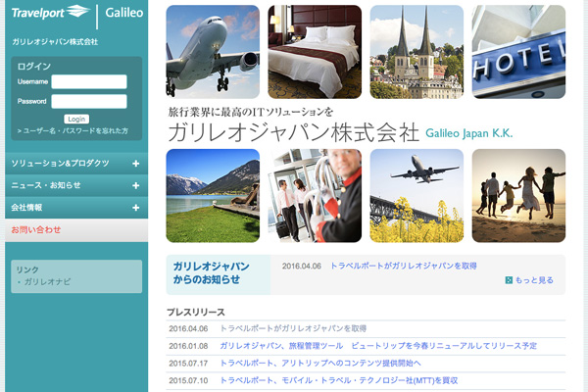Click the airplane landing gear photo

click(x=213, y=52)
